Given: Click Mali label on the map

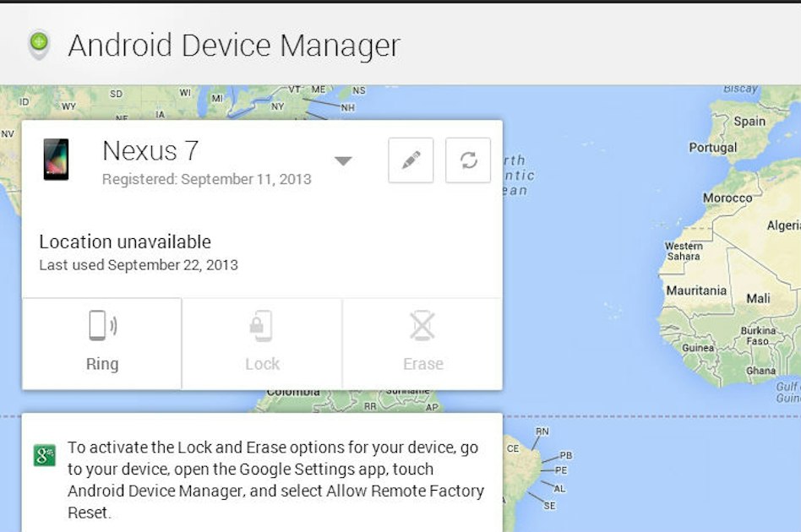Looking at the screenshot, I should (758, 299).
